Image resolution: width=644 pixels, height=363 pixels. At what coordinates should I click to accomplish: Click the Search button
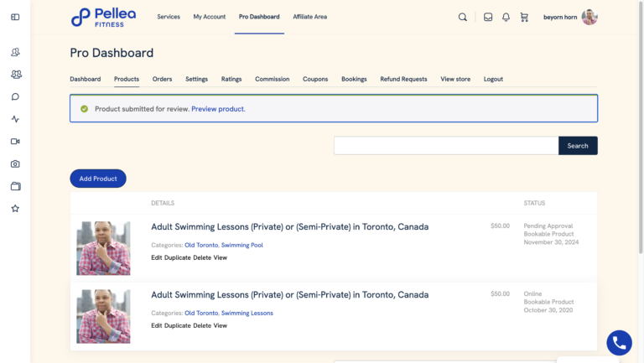tap(578, 146)
